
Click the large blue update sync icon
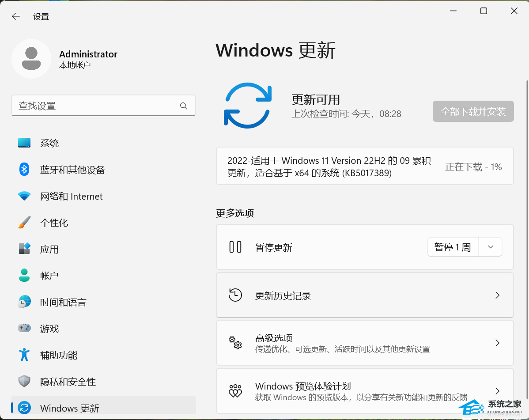pyautogui.click(x=248, y=106)
